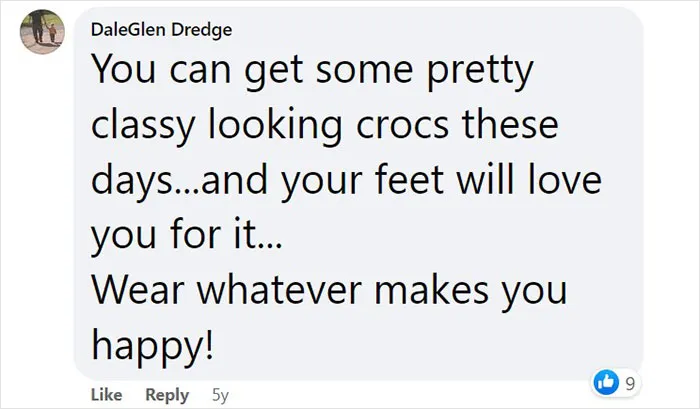Click the text "you for it..."

click(187, 235)
